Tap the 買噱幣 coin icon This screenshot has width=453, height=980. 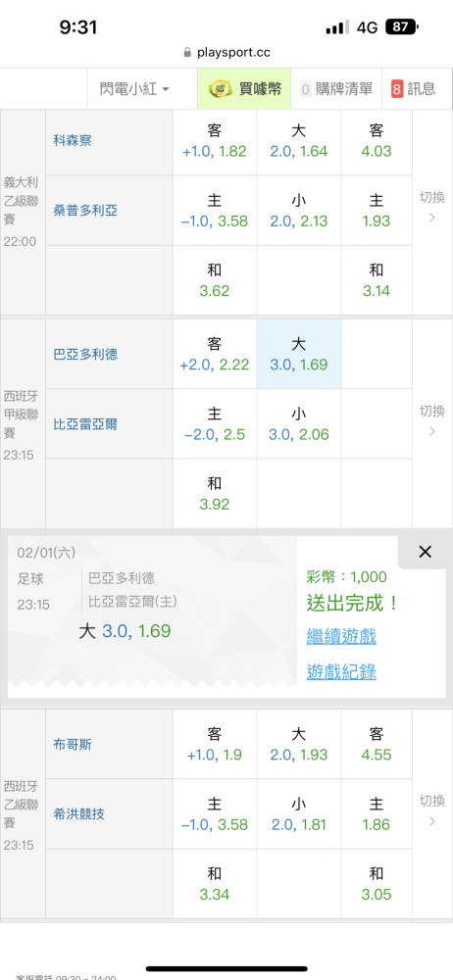coord(219,89)
